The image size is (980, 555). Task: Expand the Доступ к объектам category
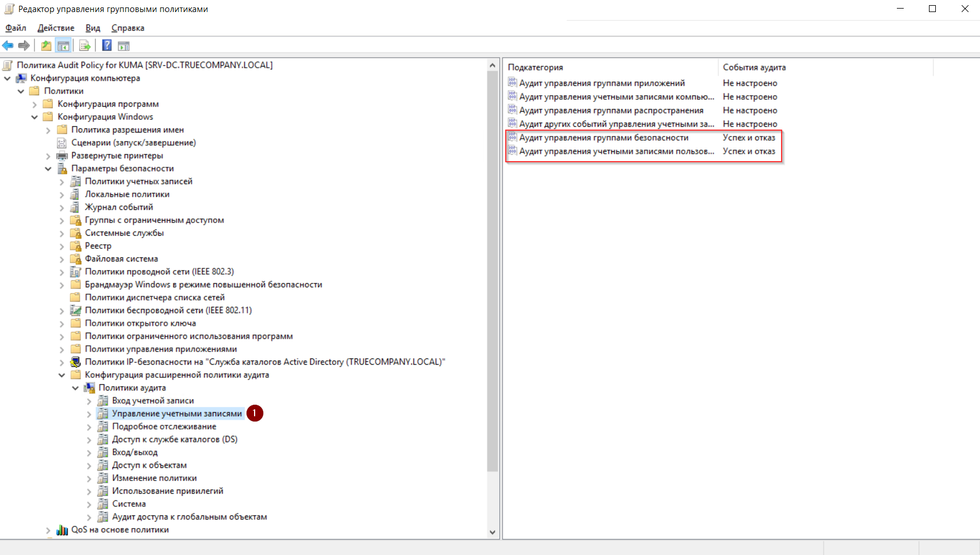pyautogui.click(x=89, y=466)
